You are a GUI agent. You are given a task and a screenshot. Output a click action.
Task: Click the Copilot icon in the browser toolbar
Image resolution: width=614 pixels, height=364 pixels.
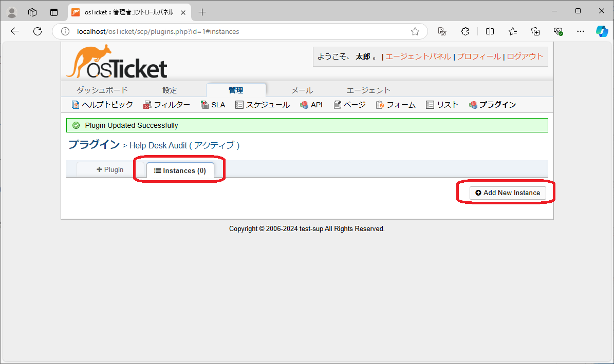pyautogui.click(x=601, y=31)
